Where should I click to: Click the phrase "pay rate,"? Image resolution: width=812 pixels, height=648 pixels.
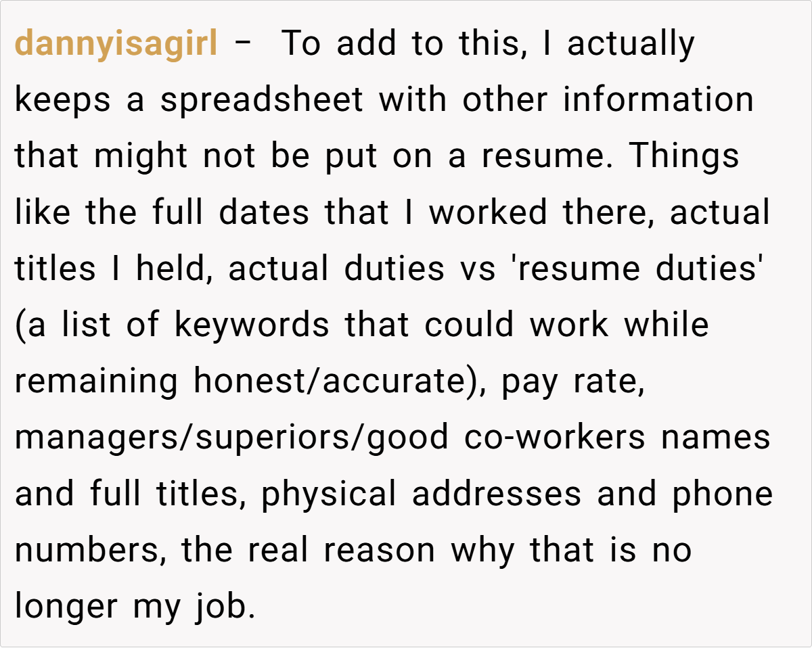pyautogui.click(x=573, y=381)
